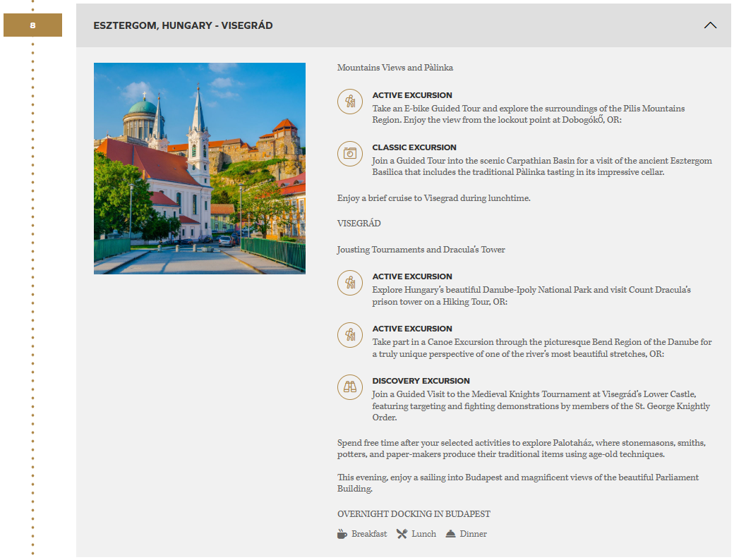
Task: Click the hiker icon beside the Canoe Excursion
Action: tap(350, 335)
